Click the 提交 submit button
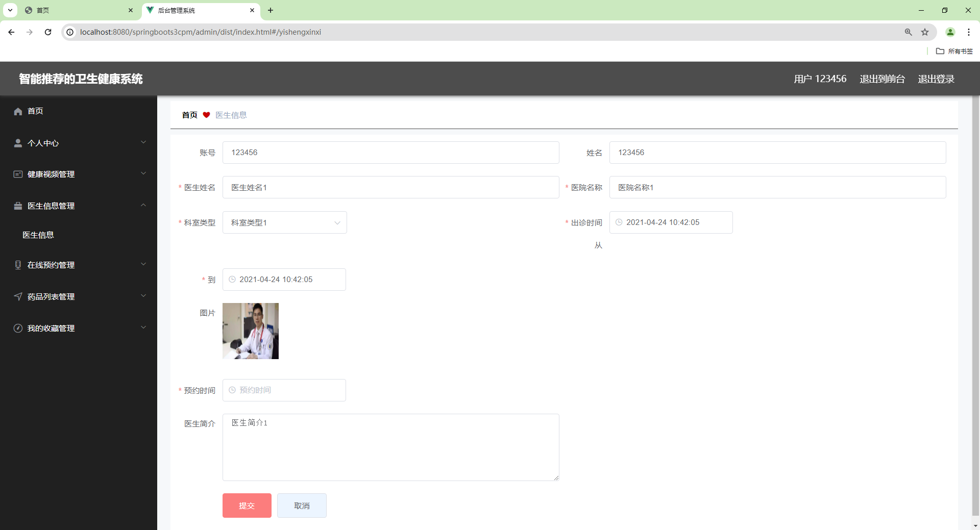 pos(247,506)
